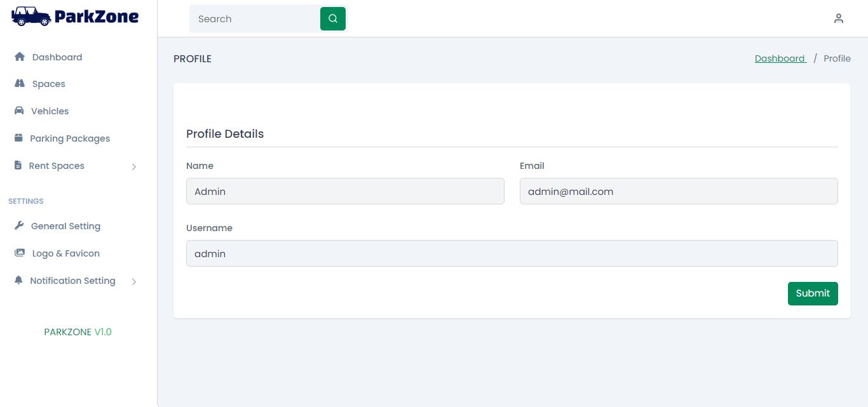Click the Notification Setting bell icon

pos(18,281)
